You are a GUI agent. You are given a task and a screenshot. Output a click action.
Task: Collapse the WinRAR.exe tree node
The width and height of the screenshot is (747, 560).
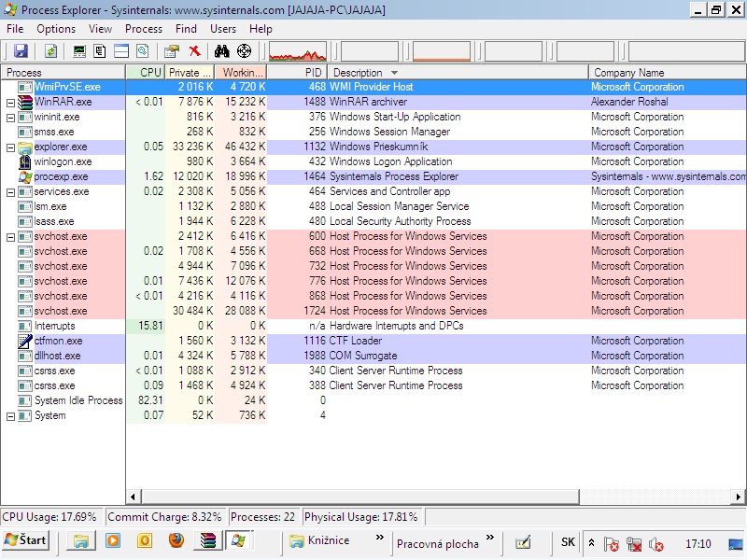(x=10, y=103)
